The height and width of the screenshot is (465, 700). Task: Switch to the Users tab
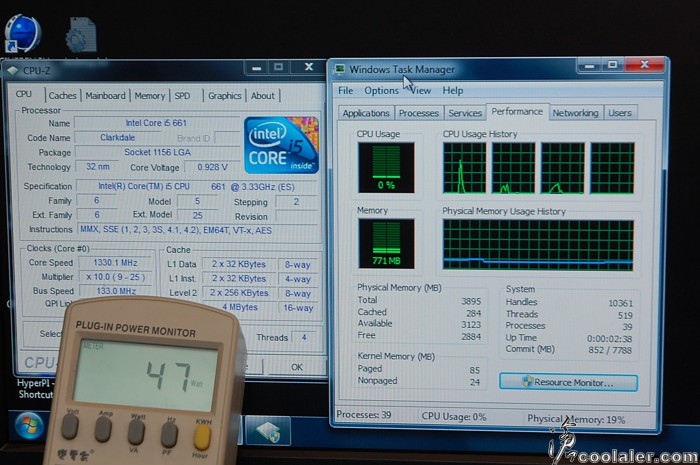(x=620, y=113)
